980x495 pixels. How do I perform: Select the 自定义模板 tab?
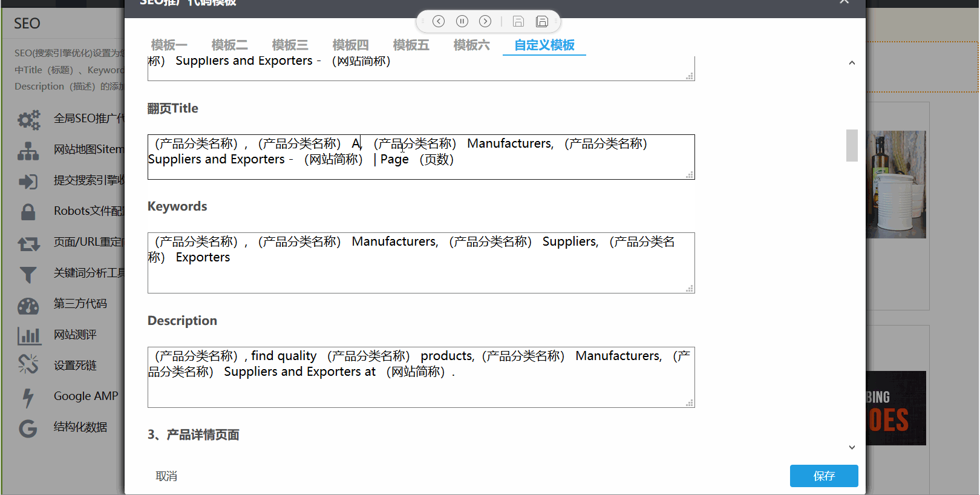[x=544, y=45]
